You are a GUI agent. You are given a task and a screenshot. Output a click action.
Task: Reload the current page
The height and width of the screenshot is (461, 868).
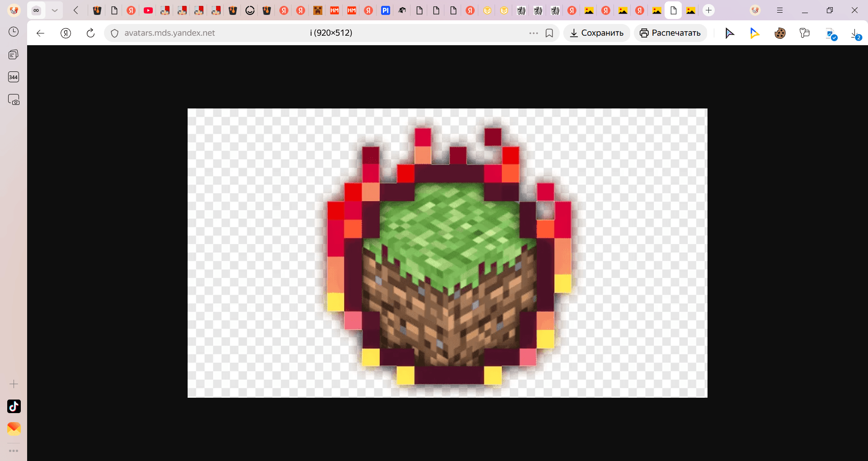(90, 33)
